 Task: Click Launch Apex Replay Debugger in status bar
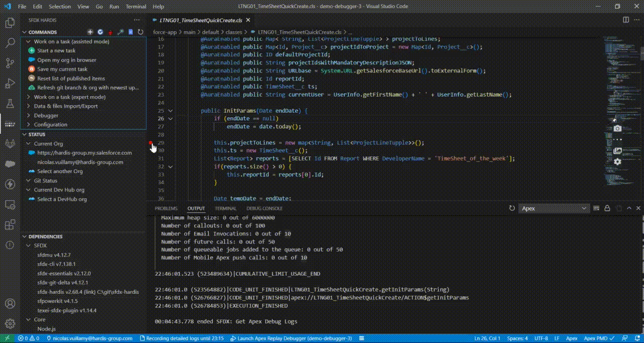(x=291, y=338)
